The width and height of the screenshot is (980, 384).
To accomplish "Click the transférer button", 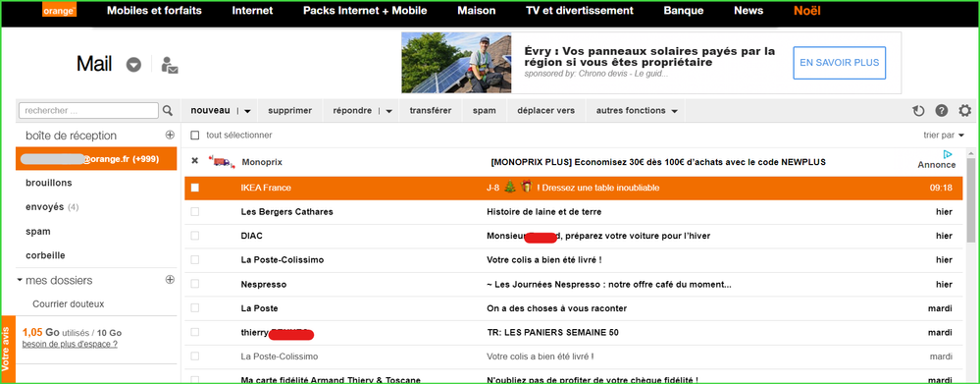I will coord(431,111).
